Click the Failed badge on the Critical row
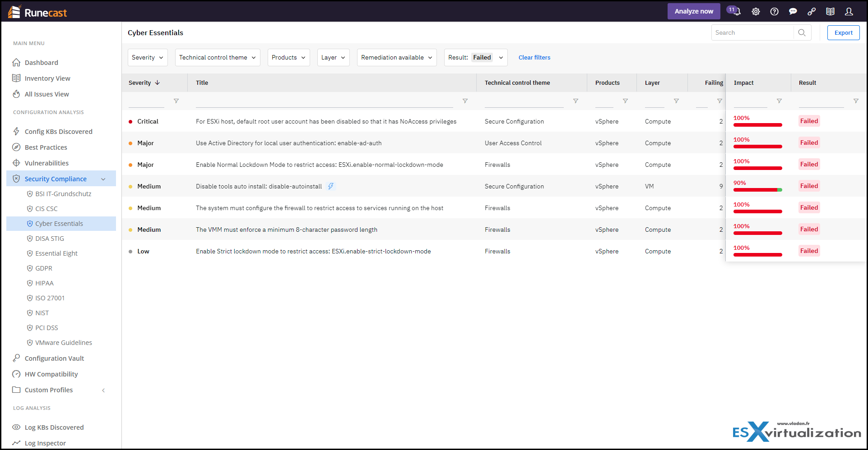The height and width of the screenshot is (450, 868). pos(809,121)
